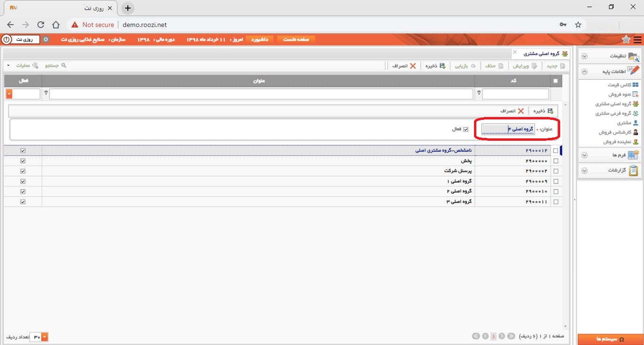Image resolution: width=644 pixels, height=345 pixels.
Task: Click the عنوان column filter input
Action: tap(261, 94)
